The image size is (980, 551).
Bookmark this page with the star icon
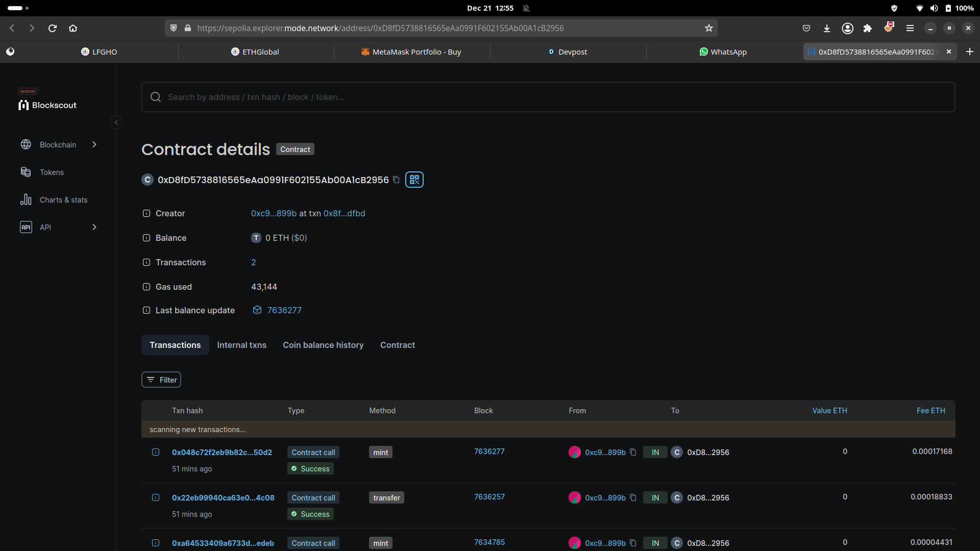pos(708,28)
